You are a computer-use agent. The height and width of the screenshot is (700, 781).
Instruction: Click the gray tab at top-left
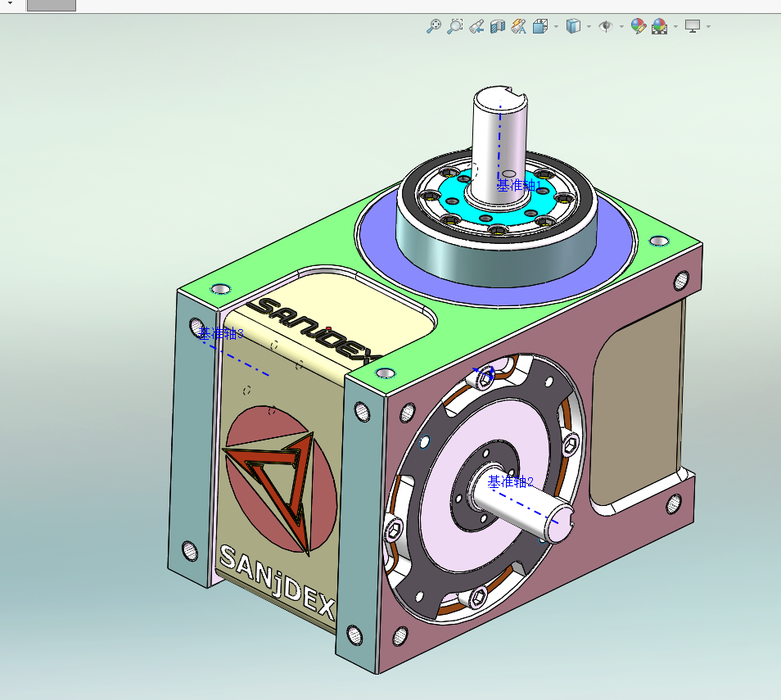(x=52, y=6)
